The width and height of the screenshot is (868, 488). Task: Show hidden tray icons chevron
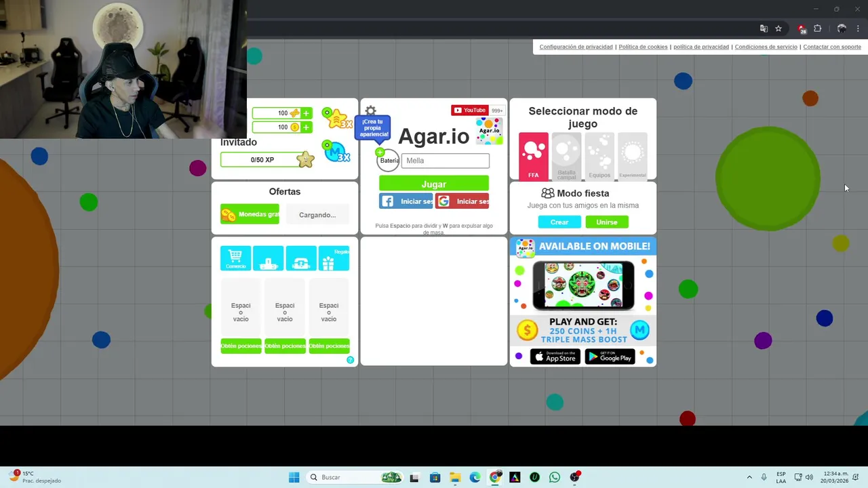coord(749,477)
